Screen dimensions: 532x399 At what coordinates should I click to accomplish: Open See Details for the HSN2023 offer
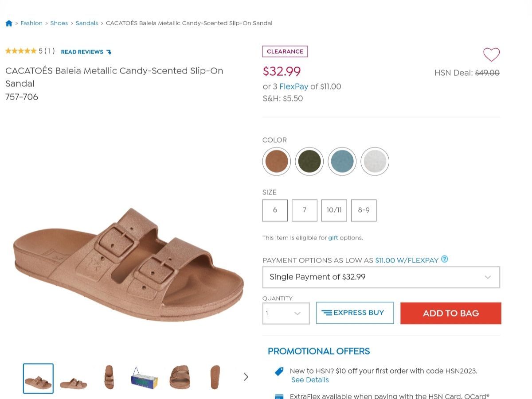[x=309, y=380]
